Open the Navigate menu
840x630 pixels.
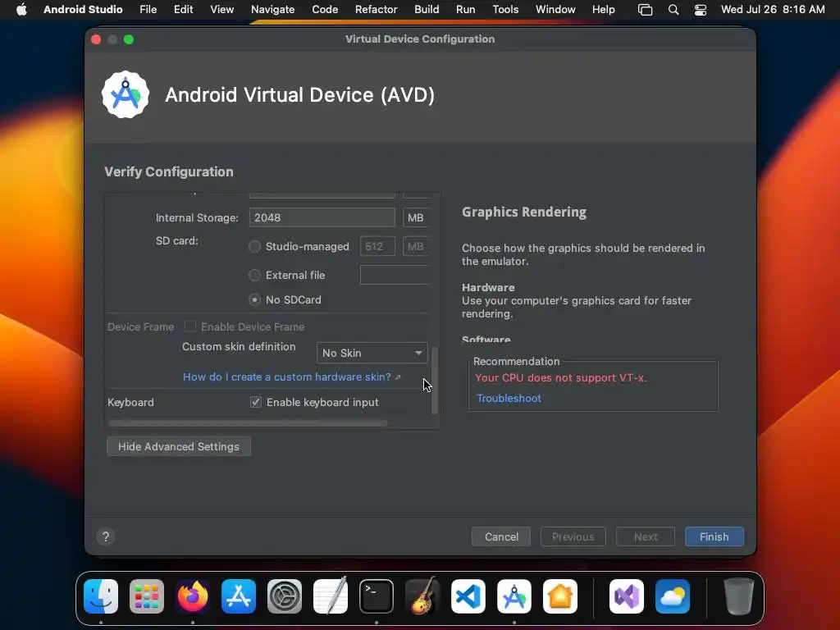coord(272,9)
